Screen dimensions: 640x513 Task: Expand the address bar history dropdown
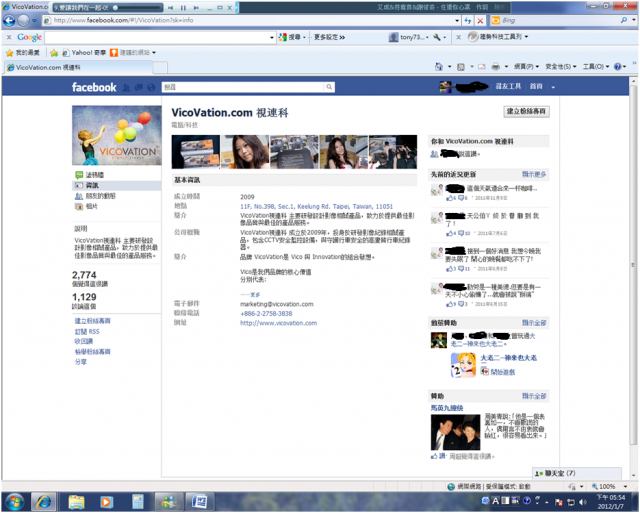point(457,20)
